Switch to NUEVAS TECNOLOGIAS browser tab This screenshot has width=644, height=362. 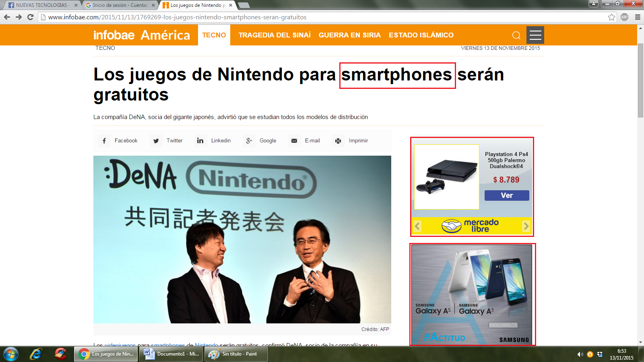pyautogui.click(x=41, y=5)
